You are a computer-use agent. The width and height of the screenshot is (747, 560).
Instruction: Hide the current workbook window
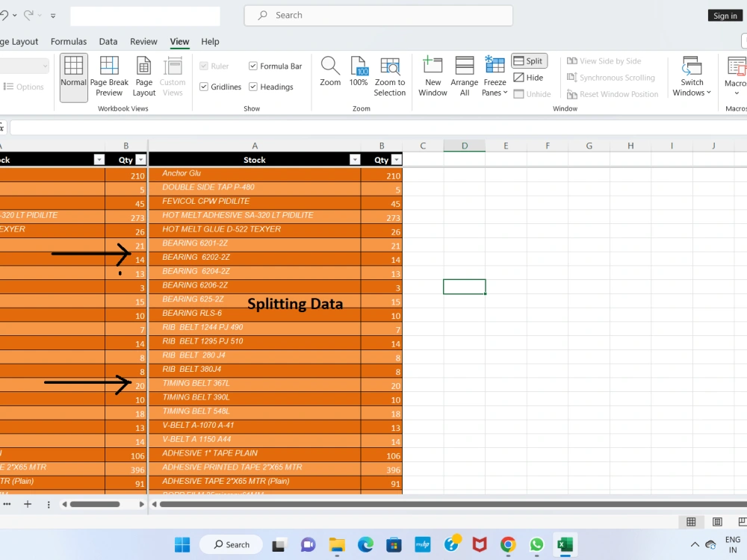tap(528, 77)
